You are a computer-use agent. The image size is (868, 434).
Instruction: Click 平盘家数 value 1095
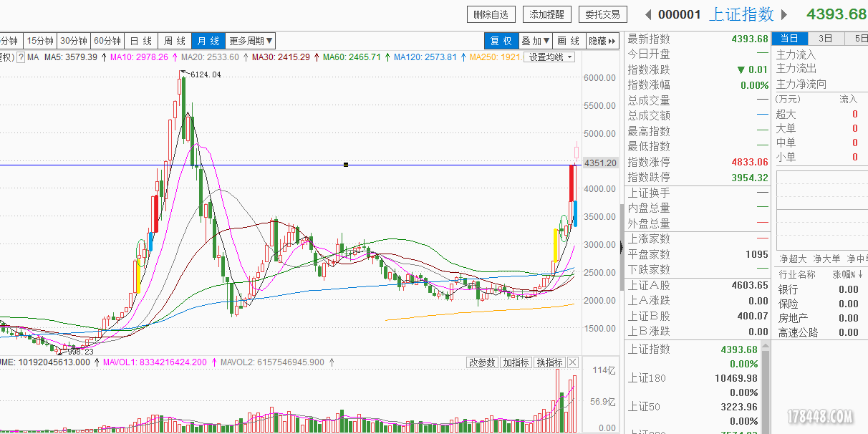pos(756,254)
